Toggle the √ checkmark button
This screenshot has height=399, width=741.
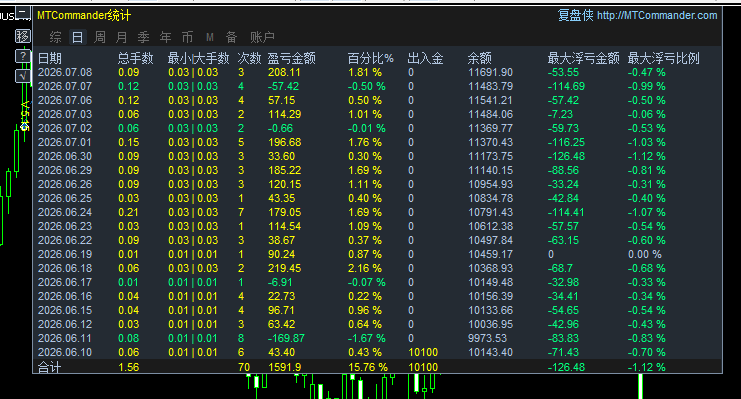[x=23, y=76]
